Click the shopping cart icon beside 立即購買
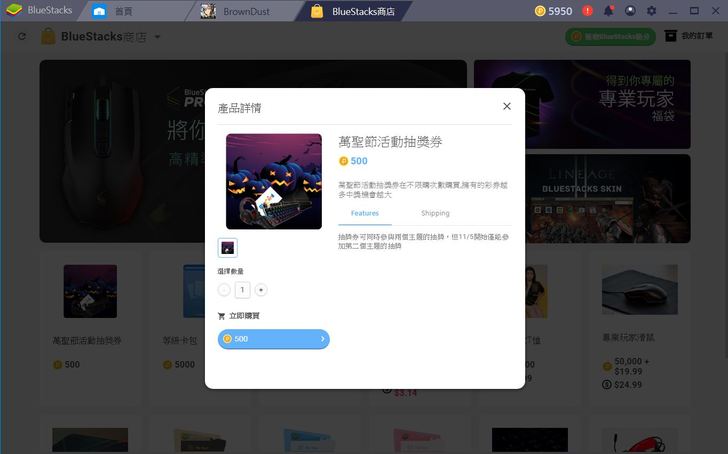Viewport: 728px width, 454px height. click(x=221, y=316)
